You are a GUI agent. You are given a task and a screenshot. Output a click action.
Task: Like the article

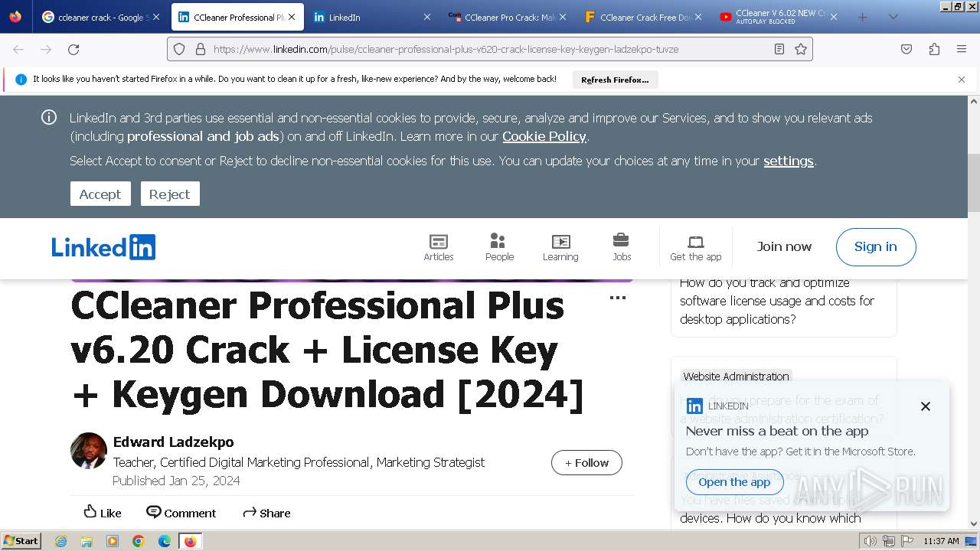coord(102,513)
